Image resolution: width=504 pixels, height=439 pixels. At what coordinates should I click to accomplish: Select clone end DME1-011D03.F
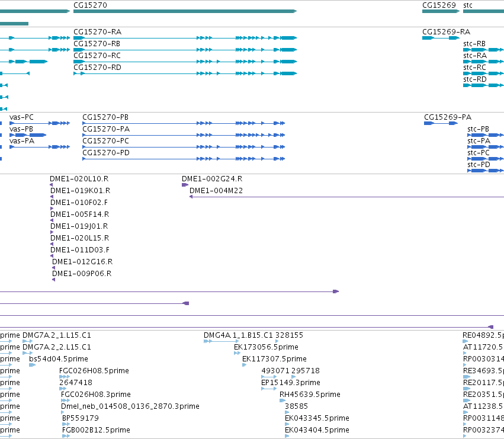pos(52,256)
